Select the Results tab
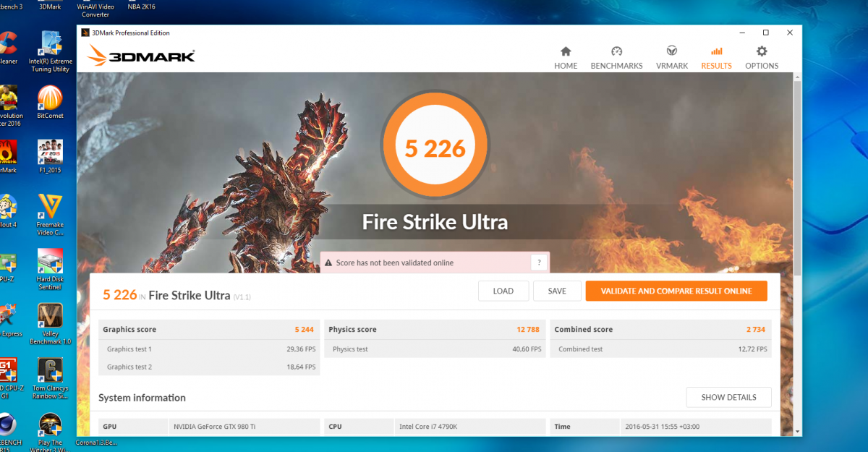 [716, 58]
